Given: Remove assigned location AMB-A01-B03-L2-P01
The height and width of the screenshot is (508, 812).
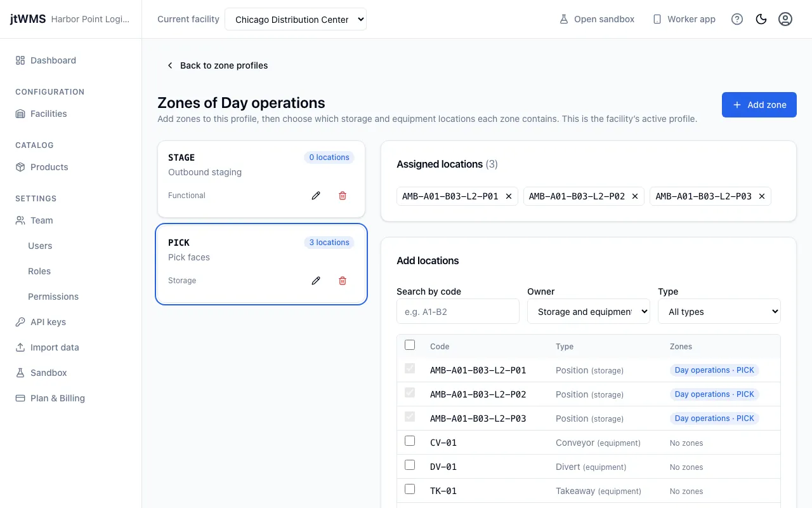Looking at the screenshot, I should [509, 196].
